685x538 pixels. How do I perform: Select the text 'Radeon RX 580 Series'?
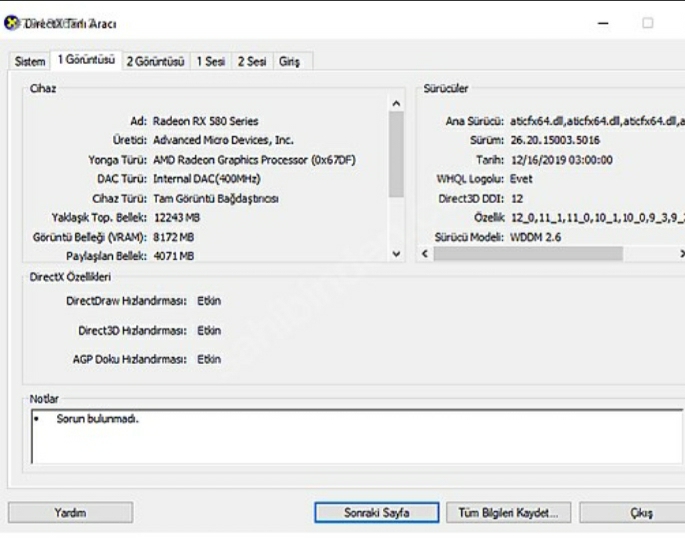205,121
